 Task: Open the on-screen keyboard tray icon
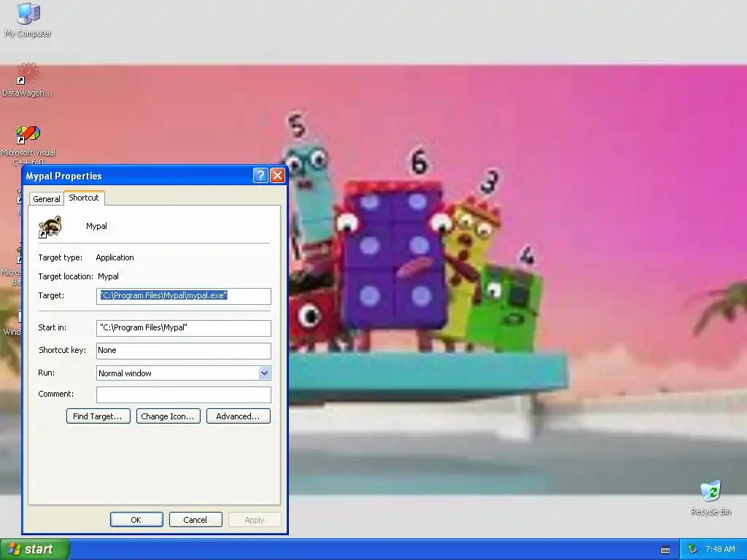tap(665, 550)
